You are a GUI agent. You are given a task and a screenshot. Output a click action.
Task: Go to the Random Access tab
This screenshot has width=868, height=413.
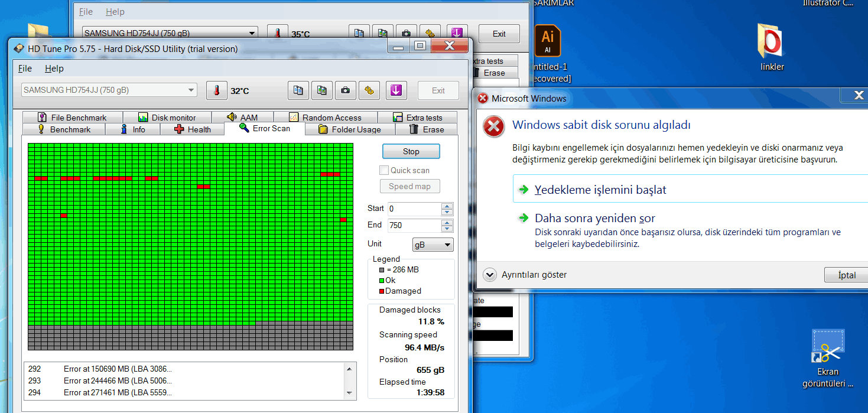pos(325,118)
